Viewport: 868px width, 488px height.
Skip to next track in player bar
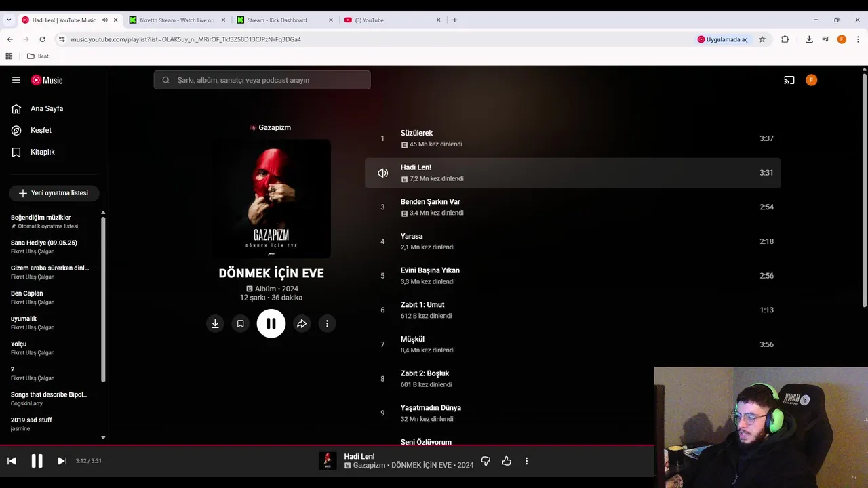tap(62, 461)
